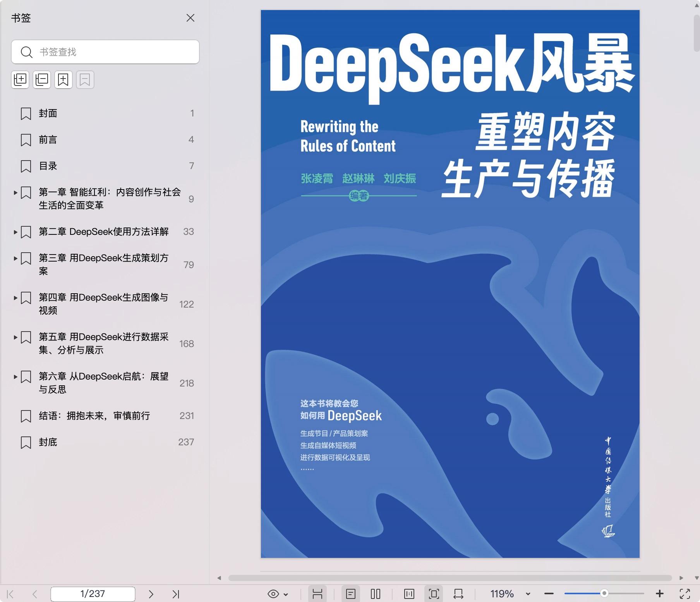Click the magnifier search icon
The width and height of the screenshot is (700, 602).
pos(26,52)
